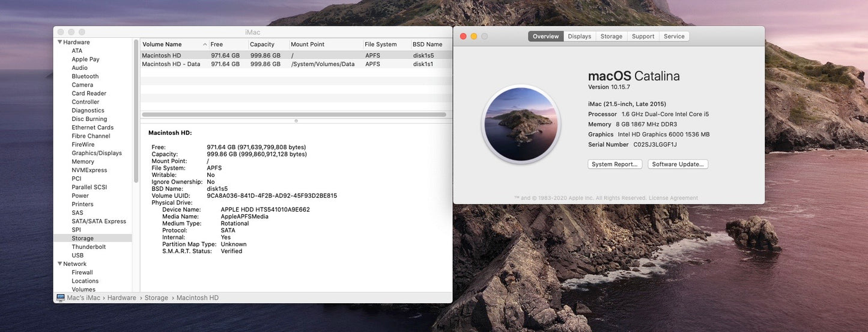The height and width of the screenshot is (332, 868).
Task: Open the Service tab
Action: [x=674, y=36]
